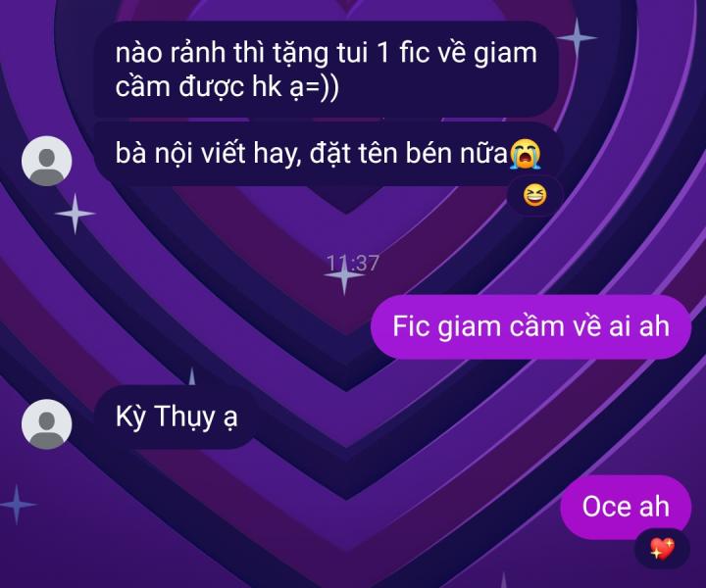This screenshot has width=706, height=588.
Task: Tap the sparkle behind the 11:37 timestamp
Action: point(344,274)
